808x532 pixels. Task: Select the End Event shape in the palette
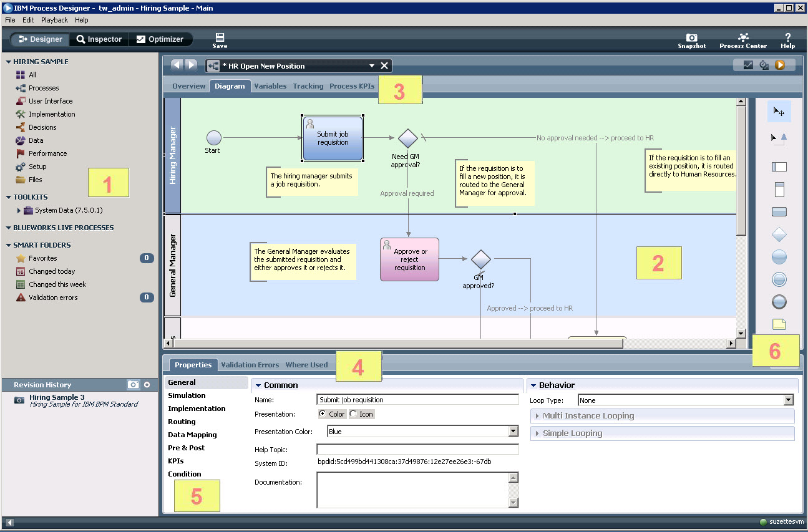[779, 301]
